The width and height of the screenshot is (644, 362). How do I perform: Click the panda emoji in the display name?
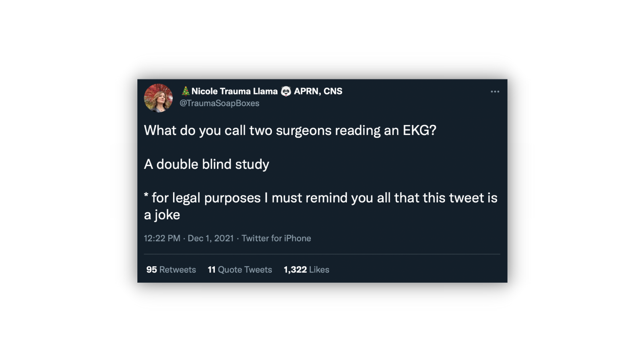coord(286,91)
